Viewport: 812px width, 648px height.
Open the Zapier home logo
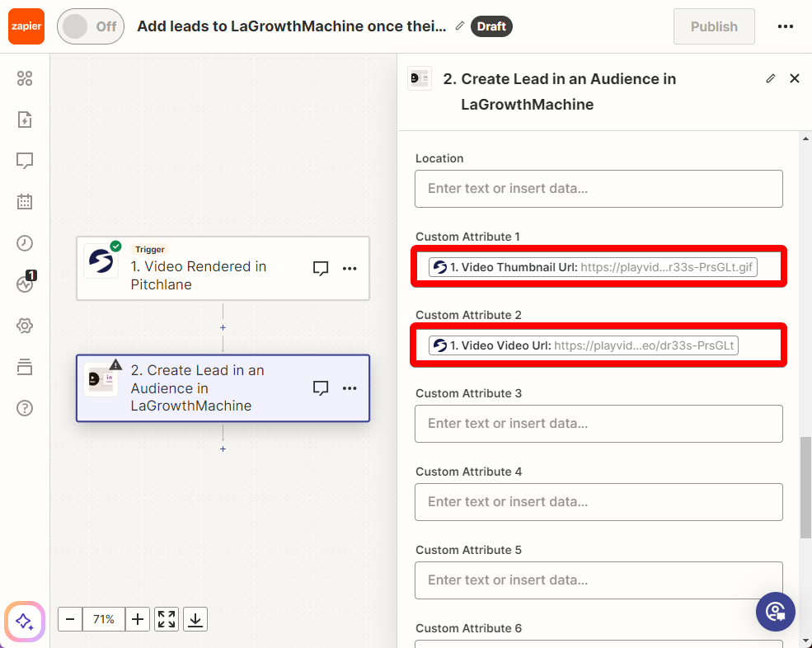pos(26,26)
